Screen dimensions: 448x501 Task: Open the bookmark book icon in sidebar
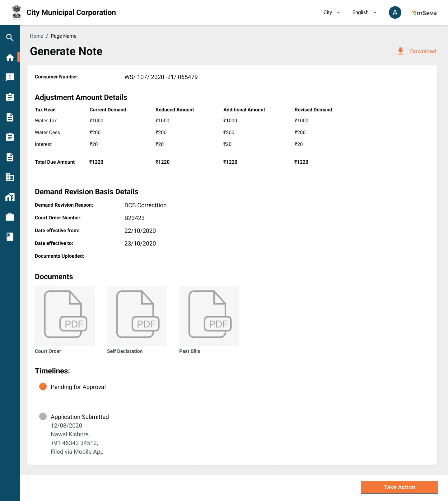point(10,237)
